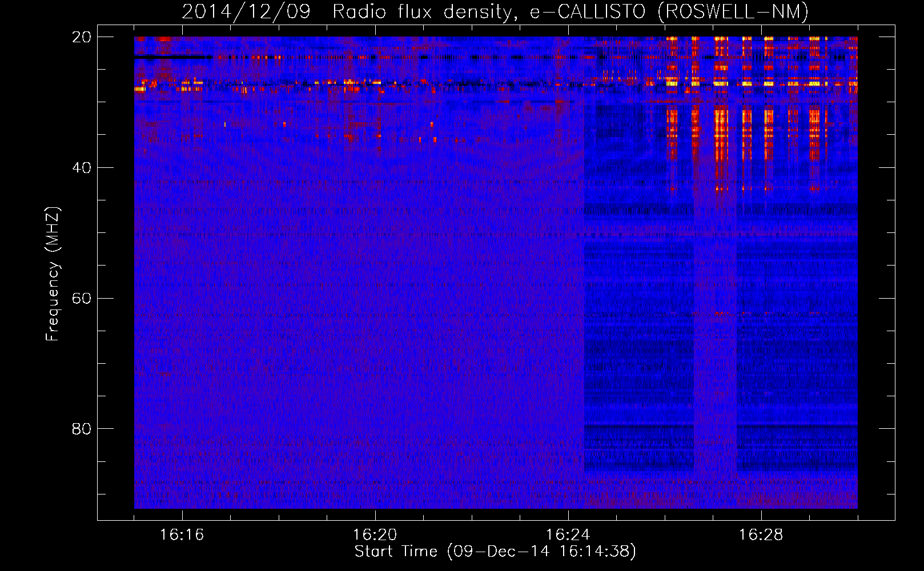Click the 16:20 time tick label
The height and width of the screenshot is (571, 924).
pyautogui.click(x=375, y=535)
